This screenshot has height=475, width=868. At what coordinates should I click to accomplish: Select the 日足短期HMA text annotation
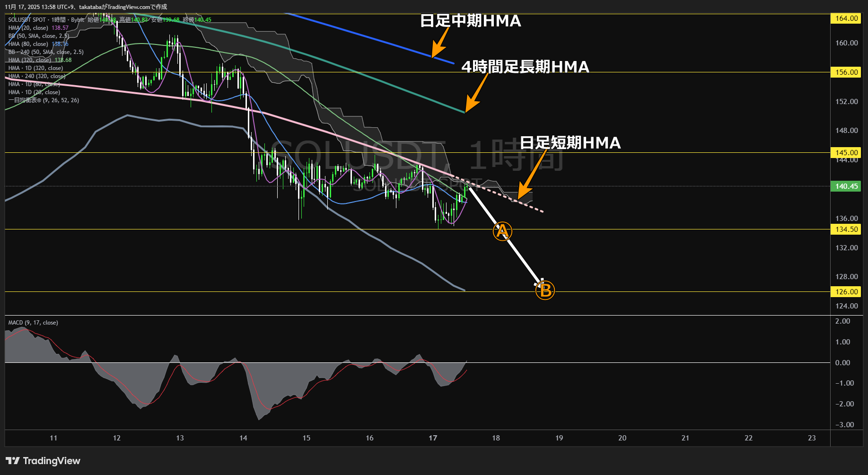[570, 143]
